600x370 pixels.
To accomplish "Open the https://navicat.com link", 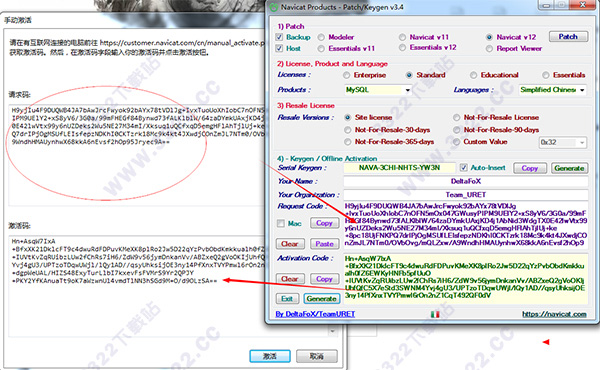I will 554,314.
